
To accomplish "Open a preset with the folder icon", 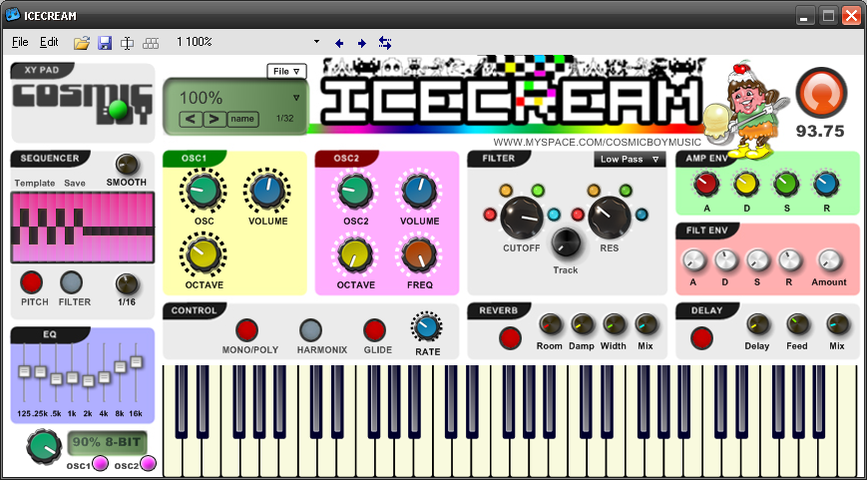I will (82, 43).
